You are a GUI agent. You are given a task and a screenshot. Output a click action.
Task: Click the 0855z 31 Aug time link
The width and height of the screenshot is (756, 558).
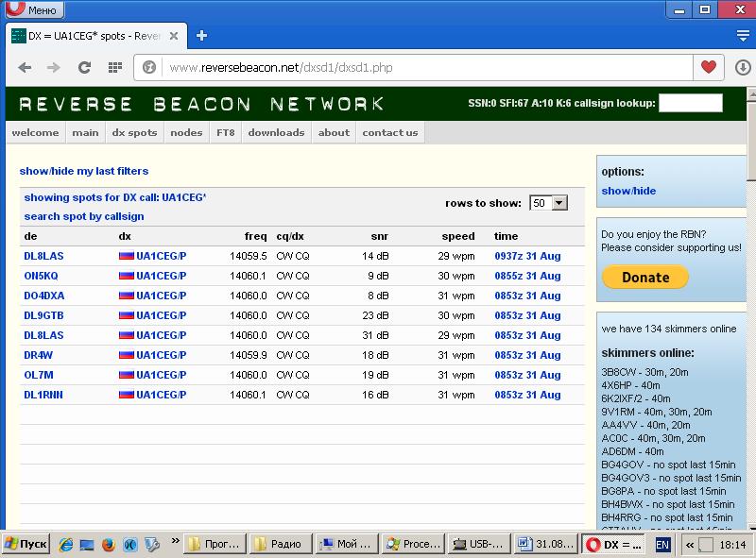tap(527, 276)
